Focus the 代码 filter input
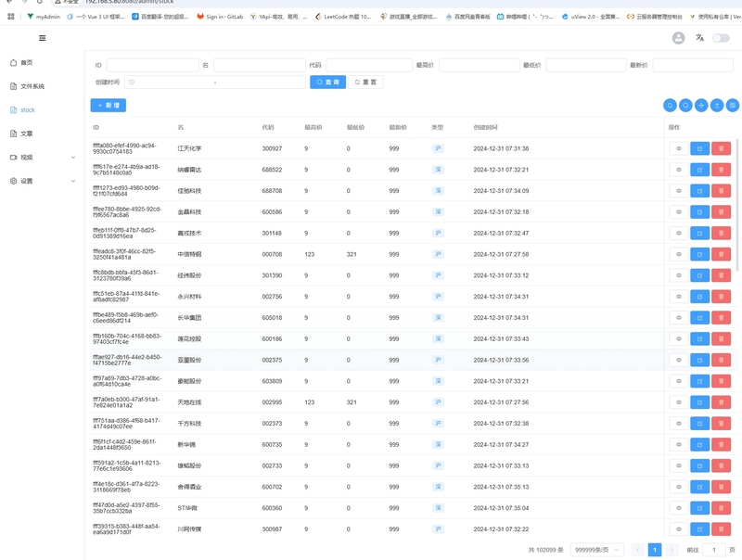 click(x=369, y=65)
